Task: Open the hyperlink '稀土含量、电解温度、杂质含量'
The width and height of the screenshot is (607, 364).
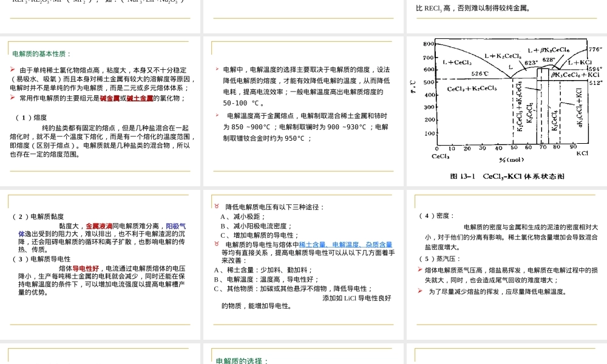Action: point(346,244)
